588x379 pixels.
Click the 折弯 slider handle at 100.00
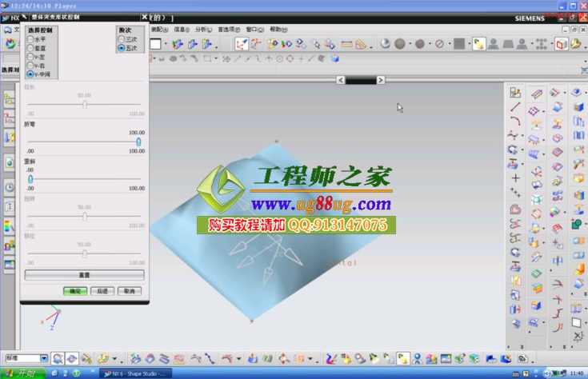[x=138, y=142]
